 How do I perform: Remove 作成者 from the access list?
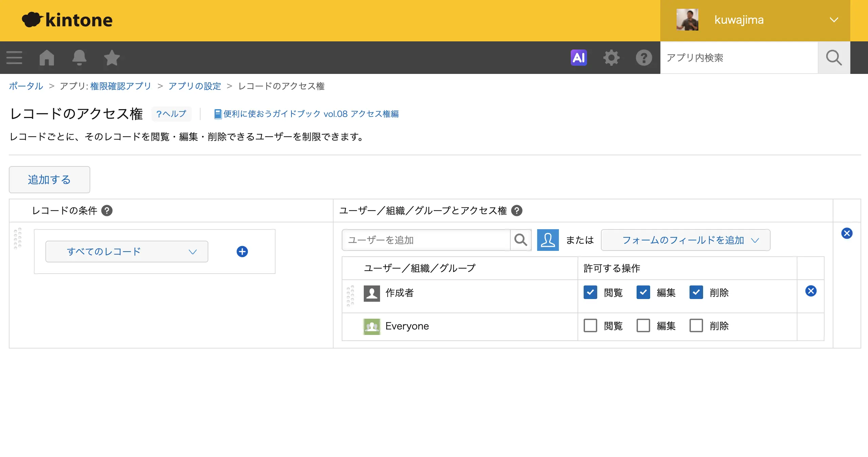[x=811, y=291]
